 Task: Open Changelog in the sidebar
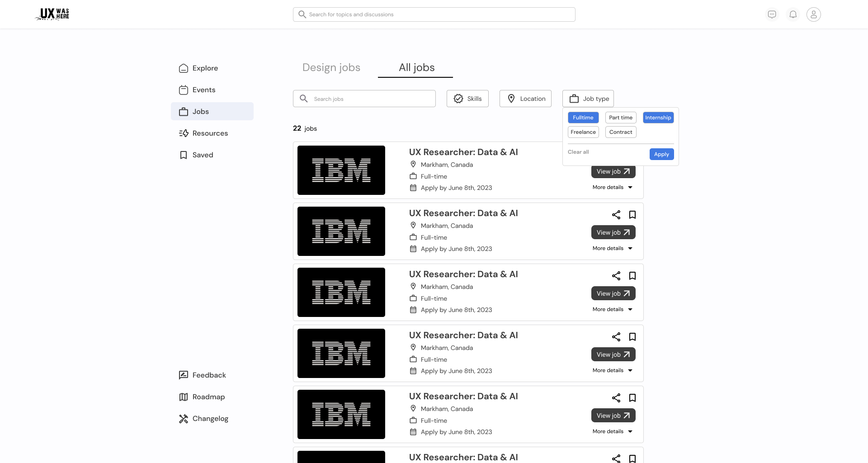point(212,419)
